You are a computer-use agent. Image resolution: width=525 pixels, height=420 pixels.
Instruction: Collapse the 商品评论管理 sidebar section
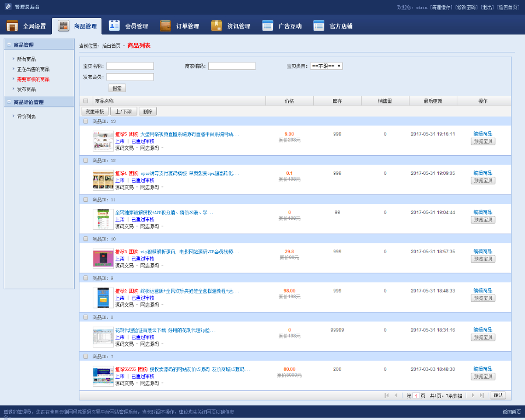[x=9, y=101]
